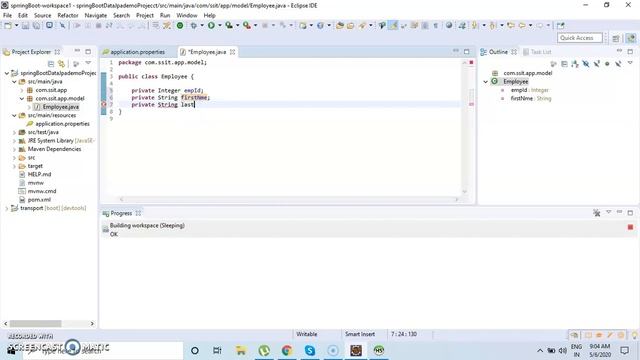Toggle Link with Editor in Project Explorer
The image size is (640, 360).
[x=62, y=64]
